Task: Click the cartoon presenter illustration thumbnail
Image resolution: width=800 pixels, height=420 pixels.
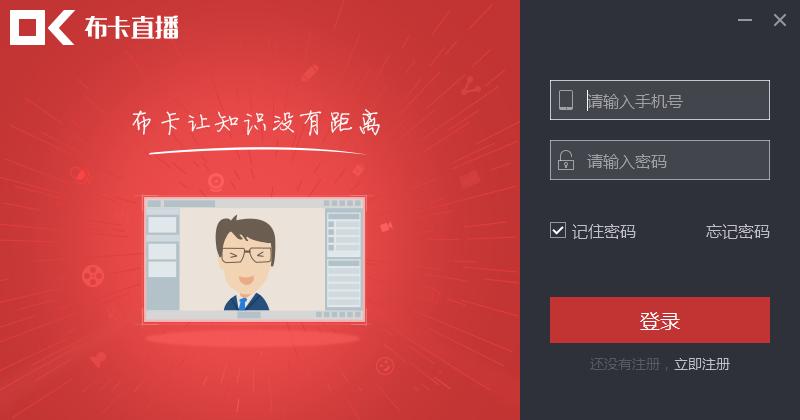Action: tap(254, 259)
